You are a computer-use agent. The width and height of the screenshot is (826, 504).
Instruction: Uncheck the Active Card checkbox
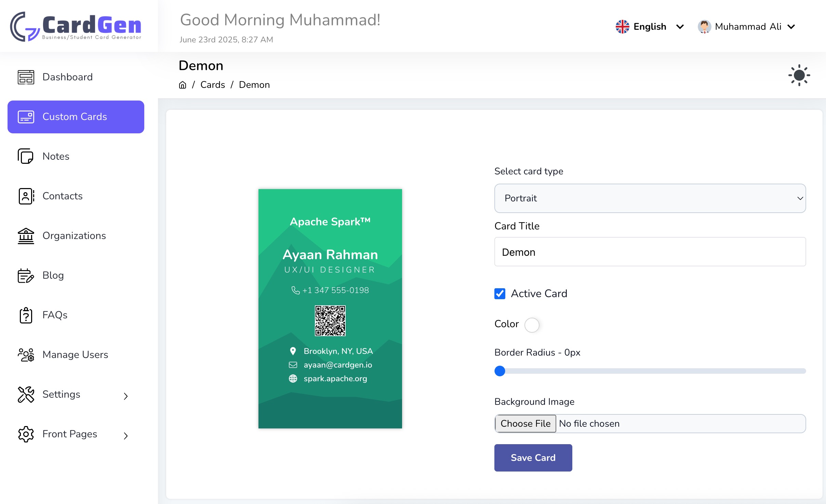(500, 293)
